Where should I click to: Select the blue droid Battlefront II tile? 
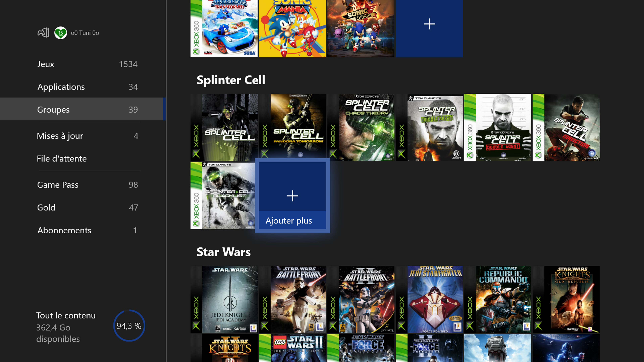[566, 348]
